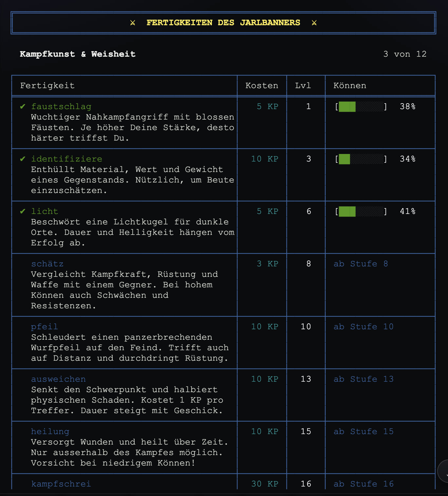Click the Können column header
Image resolution: width=448 pixels, height=496 pixels.
pos(350,86)
